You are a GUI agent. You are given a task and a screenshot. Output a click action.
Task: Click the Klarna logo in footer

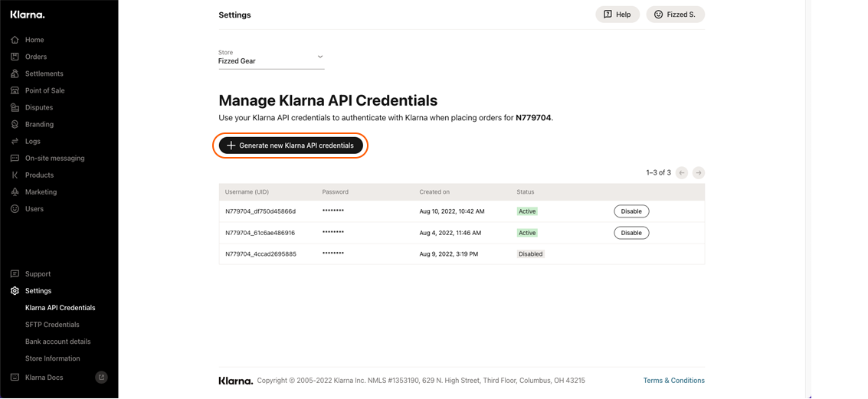tap(236, 381)
